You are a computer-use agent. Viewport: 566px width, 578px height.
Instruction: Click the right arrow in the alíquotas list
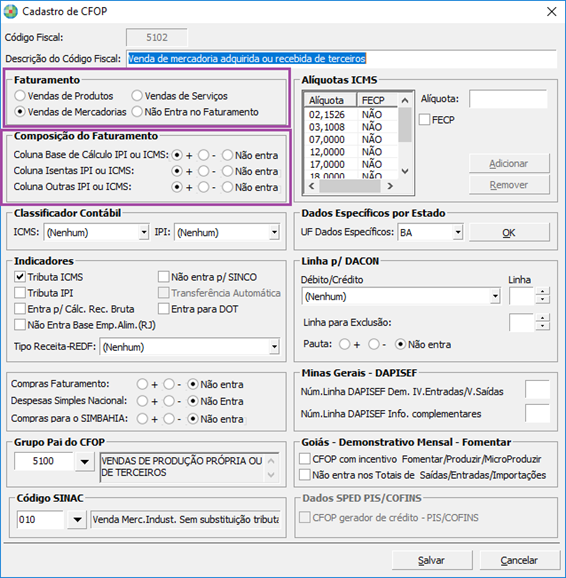390,186
